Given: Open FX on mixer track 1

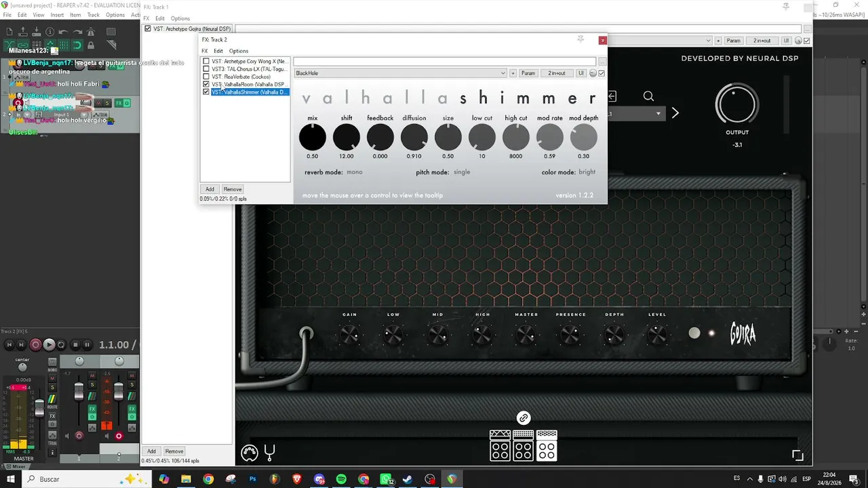Looking at the screenshot, I should (x=92, y=409).
